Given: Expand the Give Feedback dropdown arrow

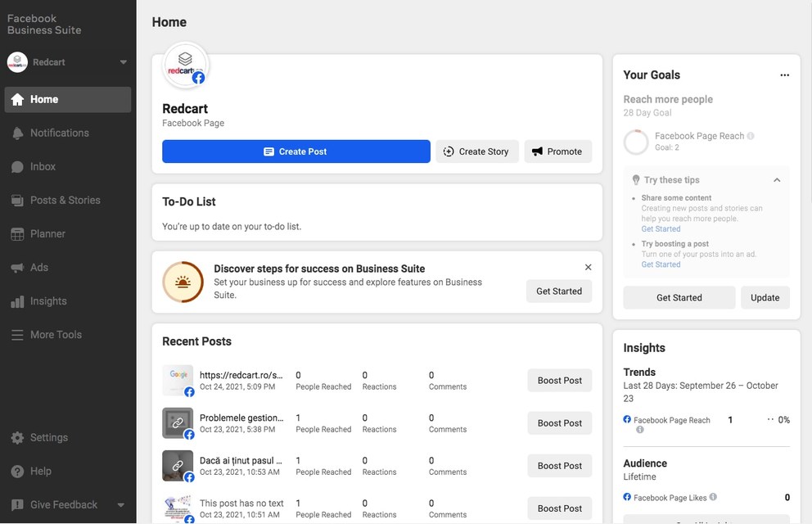Looking at the screenshot, I should (x=121, y=505).
